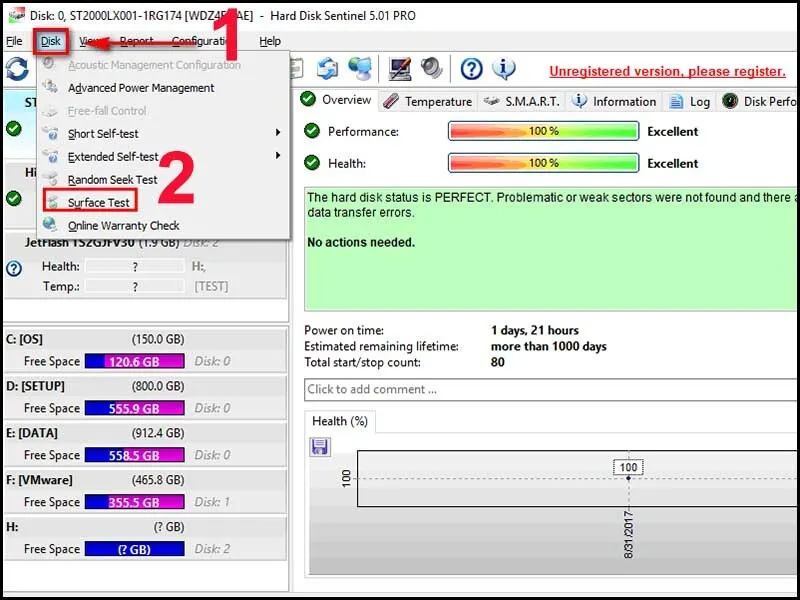Click the floppy save icon above Health chart
The height and width of the screenshot is (600, 800).
point(320,447)
